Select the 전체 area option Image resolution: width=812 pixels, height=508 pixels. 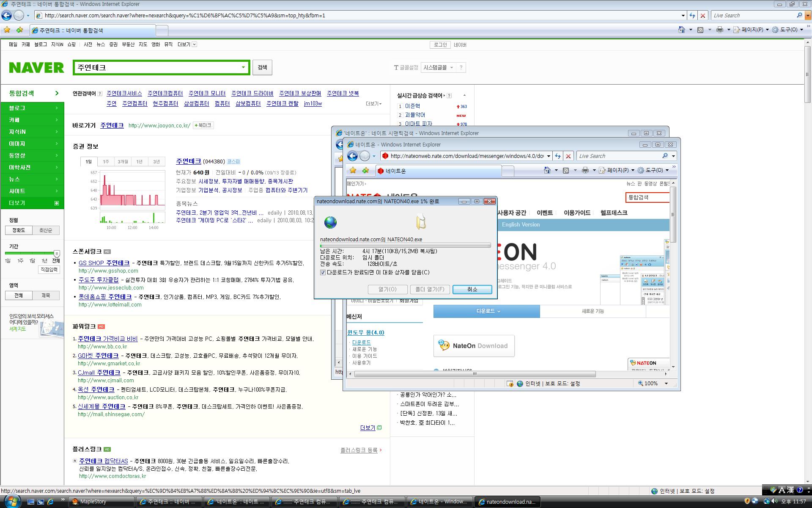19,295
